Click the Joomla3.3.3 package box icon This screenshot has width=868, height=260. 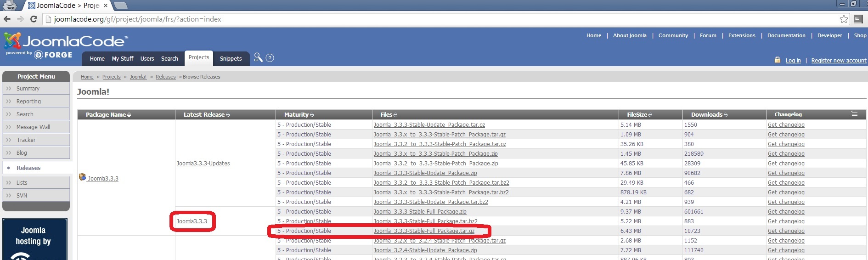[82, 177]
